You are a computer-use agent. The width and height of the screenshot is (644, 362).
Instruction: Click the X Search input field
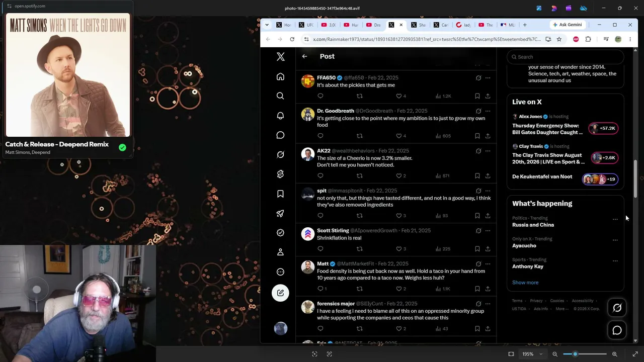pos(566,57)
